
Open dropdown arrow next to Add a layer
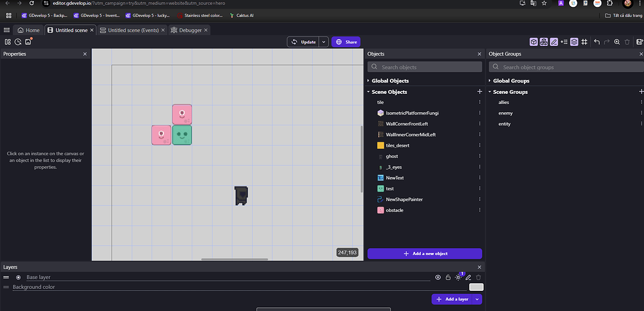(x=477, y=299)
